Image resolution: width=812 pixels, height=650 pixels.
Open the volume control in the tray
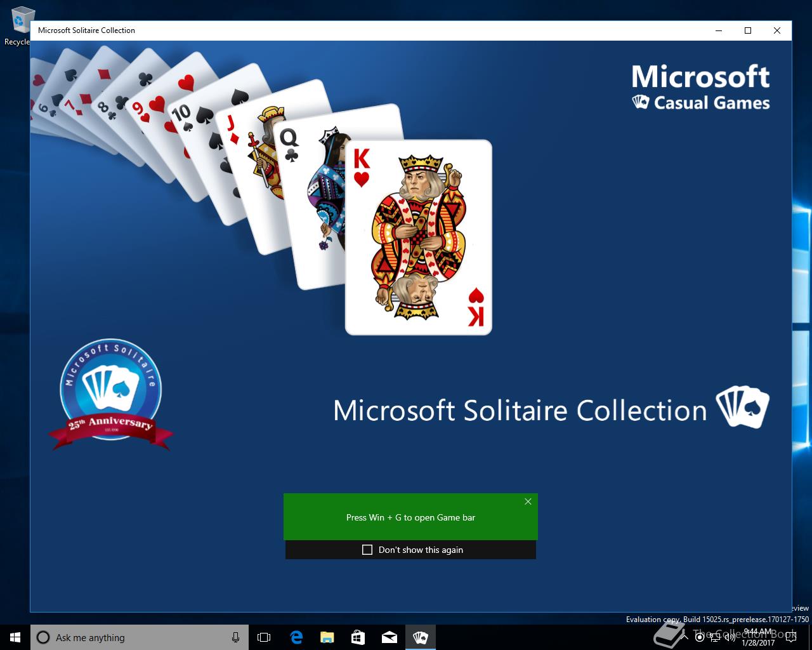(730, 637)
